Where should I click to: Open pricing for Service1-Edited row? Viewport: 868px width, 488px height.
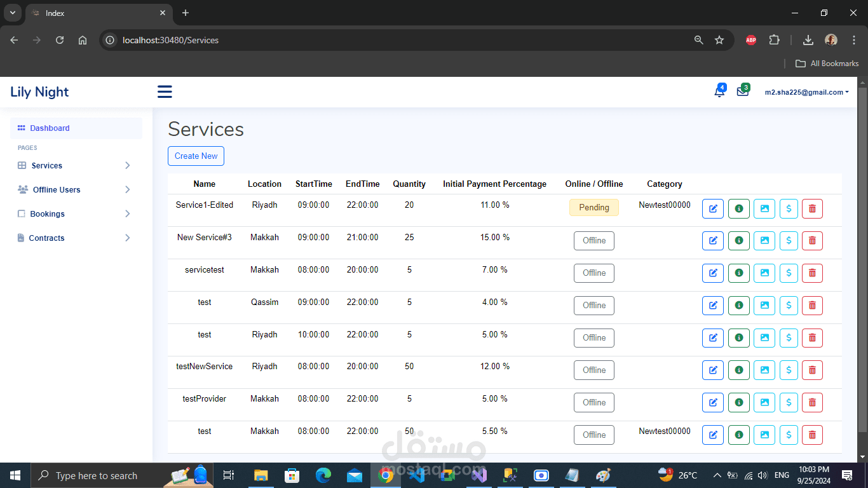pos(789,208)
